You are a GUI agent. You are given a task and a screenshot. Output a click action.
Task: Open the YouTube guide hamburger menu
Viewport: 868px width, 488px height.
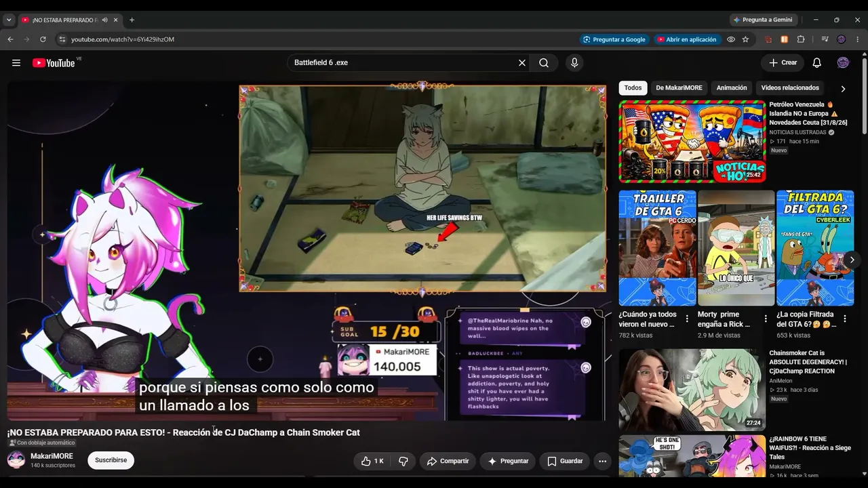[x=16, y=63]
